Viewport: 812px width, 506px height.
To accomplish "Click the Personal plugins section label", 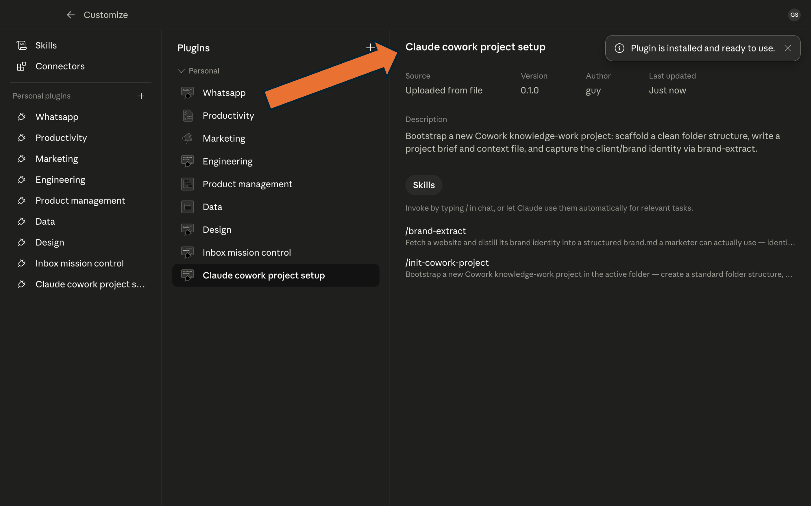I will click(x=42, y=96).
